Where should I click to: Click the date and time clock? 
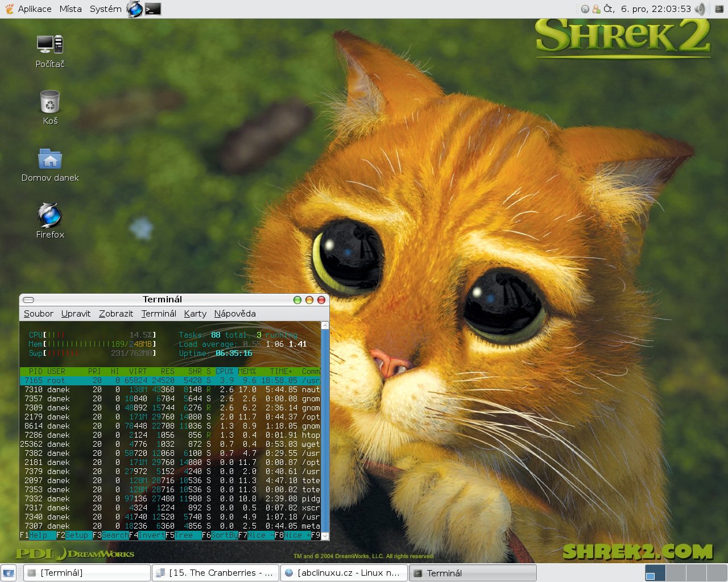pyautogui.click(x=647, y=9)
